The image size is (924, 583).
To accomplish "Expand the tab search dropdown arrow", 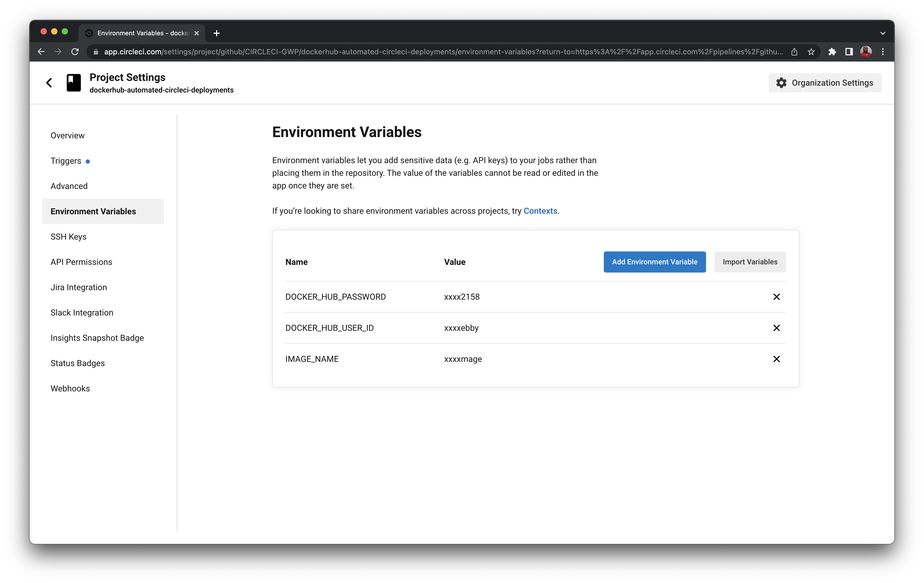I will pos(883,33).
